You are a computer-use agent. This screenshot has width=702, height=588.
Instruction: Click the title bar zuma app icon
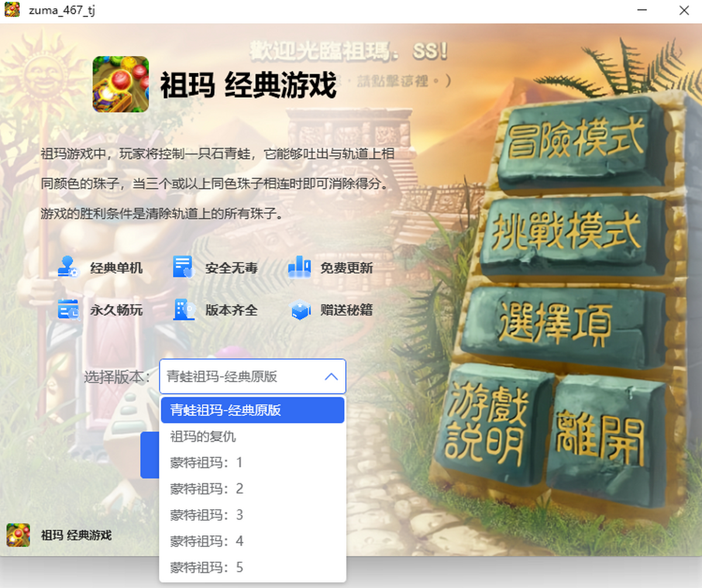pyautogui.click(x=12, y=10)
